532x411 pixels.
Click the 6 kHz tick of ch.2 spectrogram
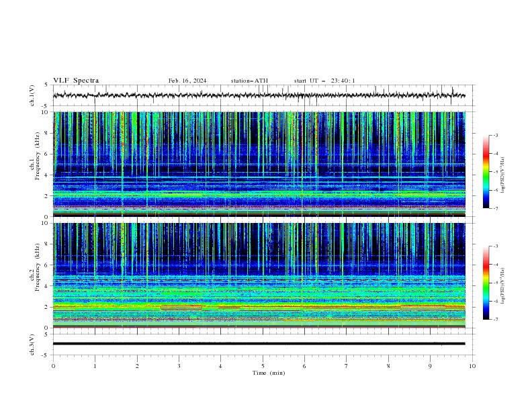tap(46, 265)
